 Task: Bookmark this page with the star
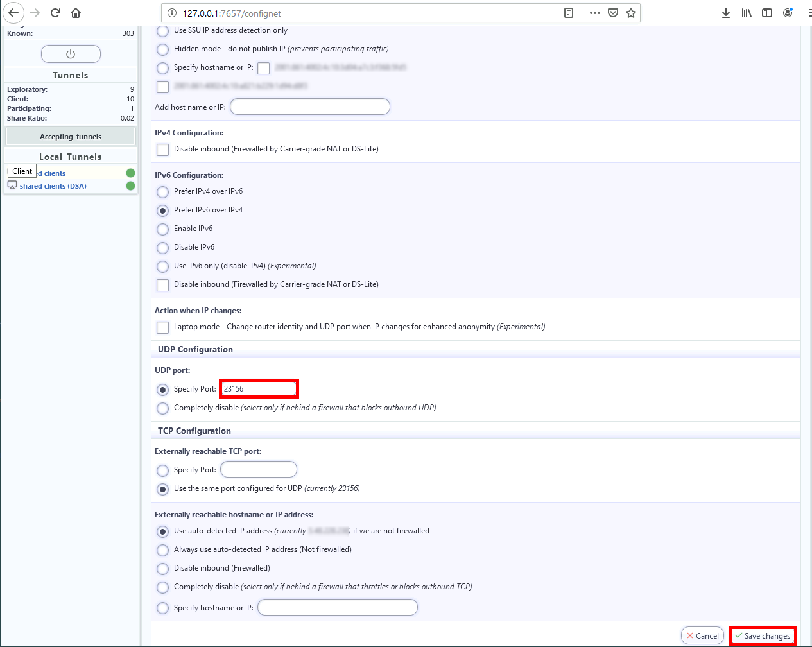click(631, 13)
